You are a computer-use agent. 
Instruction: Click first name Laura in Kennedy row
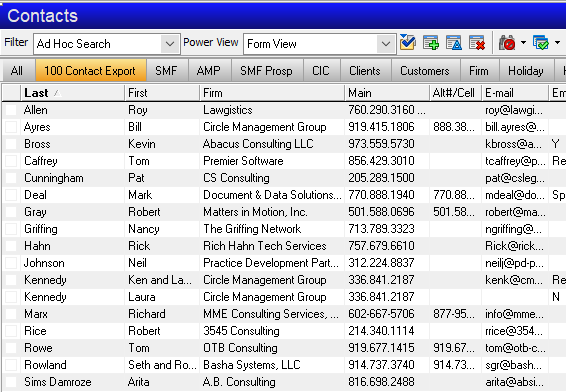coord(142,297)
